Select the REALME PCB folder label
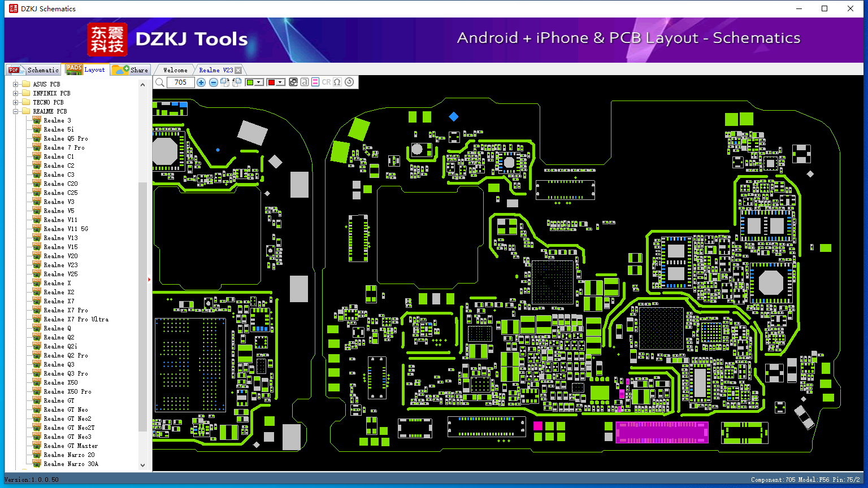 click(50, 111)
